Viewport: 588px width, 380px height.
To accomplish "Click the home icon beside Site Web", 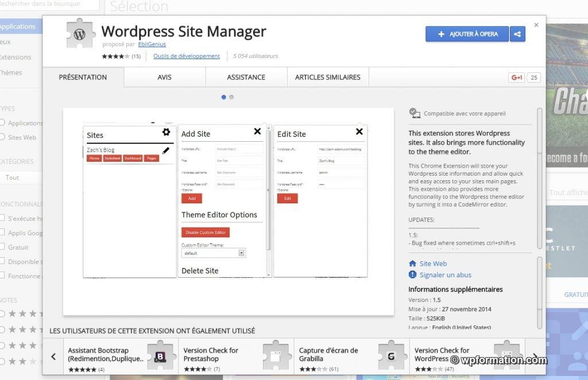I will click(x=412, y=263).
